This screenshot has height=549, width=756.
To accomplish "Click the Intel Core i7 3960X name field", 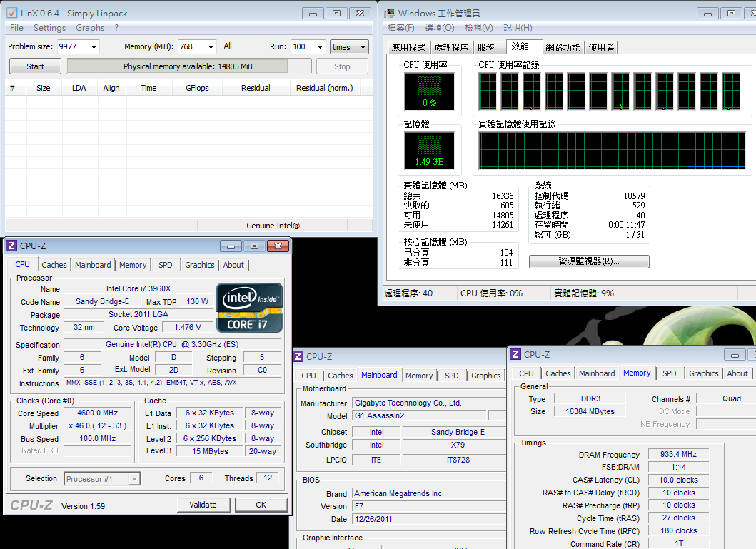I will (x=138, y=288).
